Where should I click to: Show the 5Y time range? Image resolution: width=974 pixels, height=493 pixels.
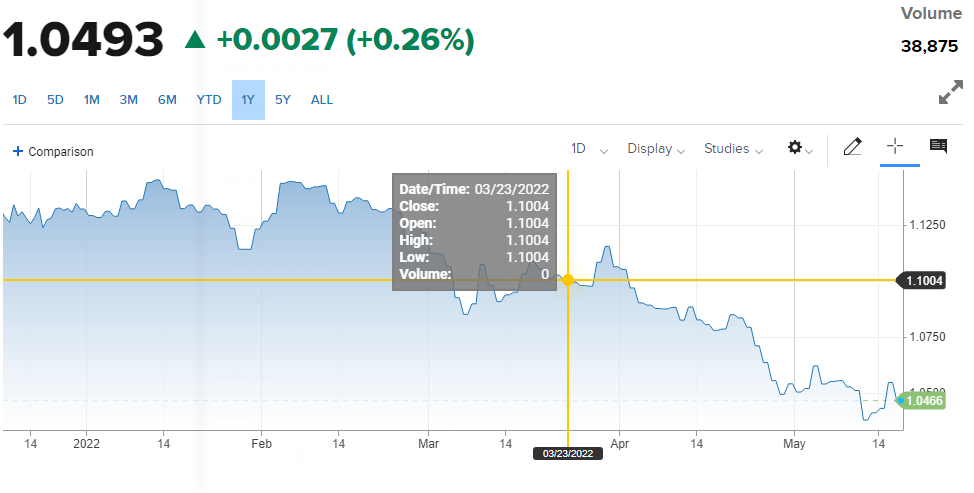283,100
